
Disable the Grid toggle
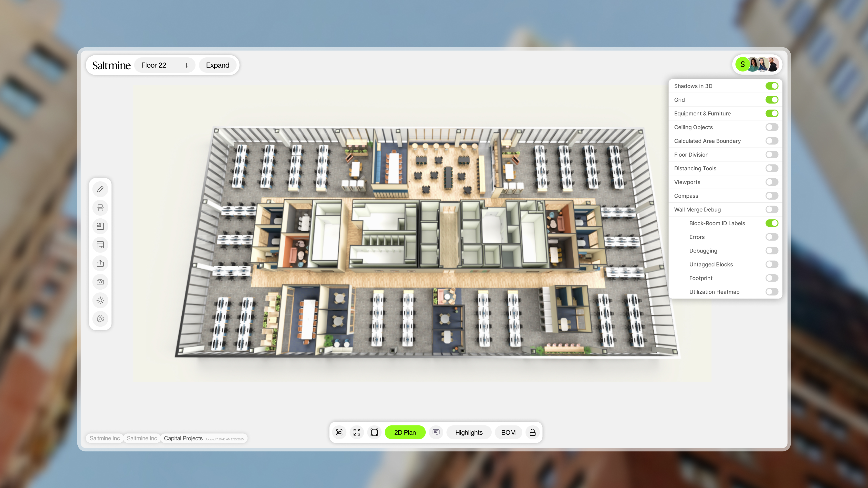(x=771, y=100)
